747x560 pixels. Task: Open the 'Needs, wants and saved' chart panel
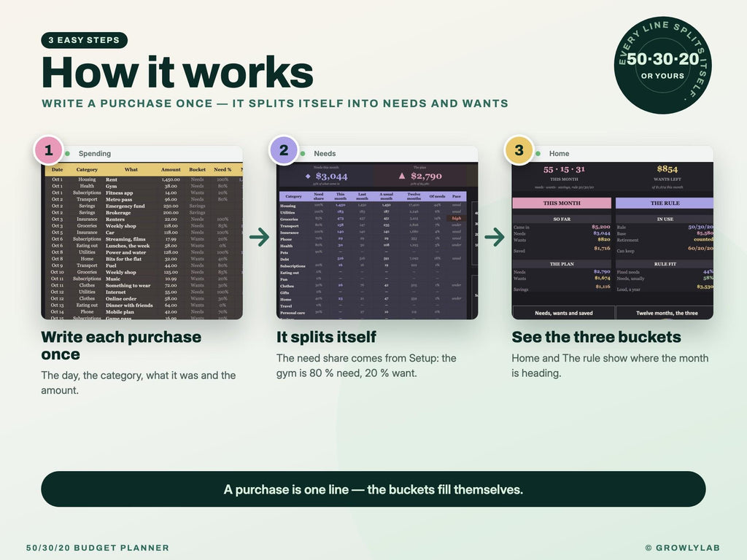[x=563, y=313]
